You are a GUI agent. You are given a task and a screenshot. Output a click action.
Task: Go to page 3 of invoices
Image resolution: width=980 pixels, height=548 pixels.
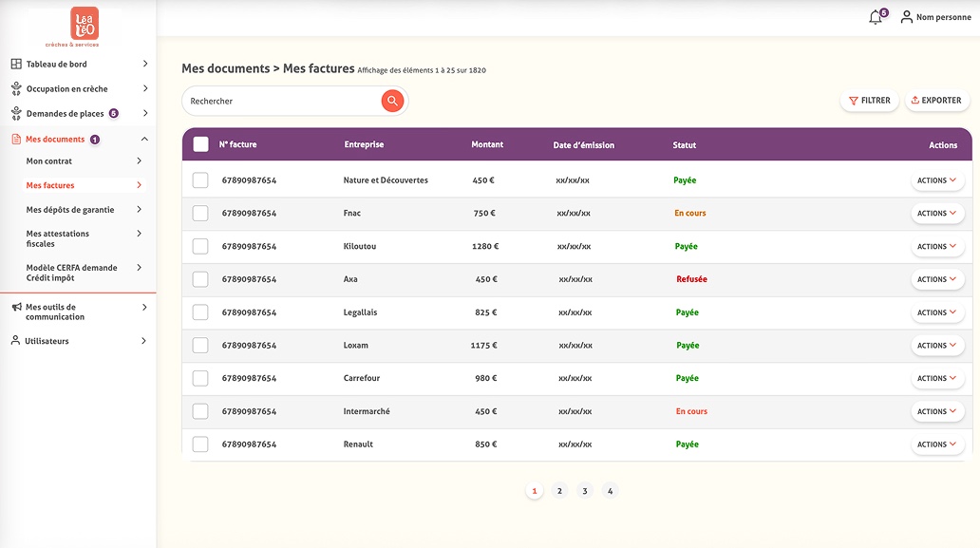(x=584, y=491)
